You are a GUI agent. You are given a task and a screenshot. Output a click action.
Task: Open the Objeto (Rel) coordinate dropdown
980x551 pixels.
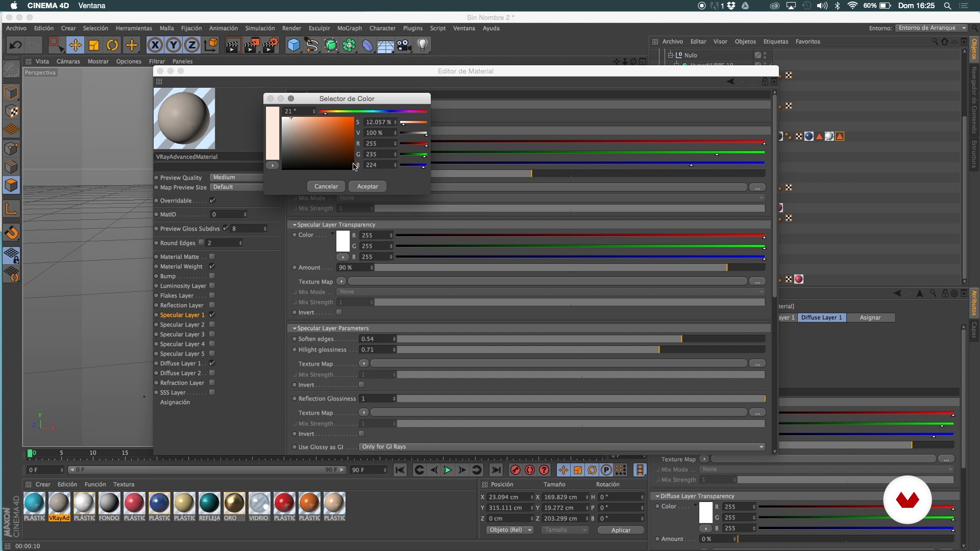tap(509, 530)
